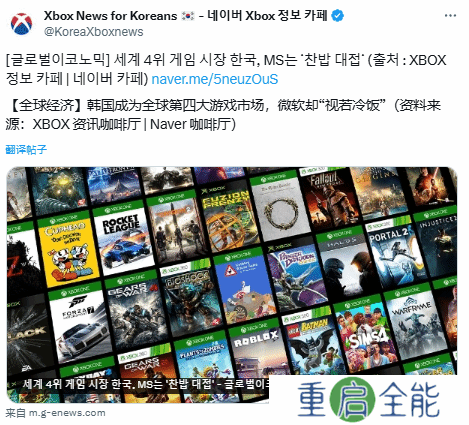Click the Cuphead game cover
This screenshot has height=425, width=469.
pyautogui.click(x=68, y=249)
